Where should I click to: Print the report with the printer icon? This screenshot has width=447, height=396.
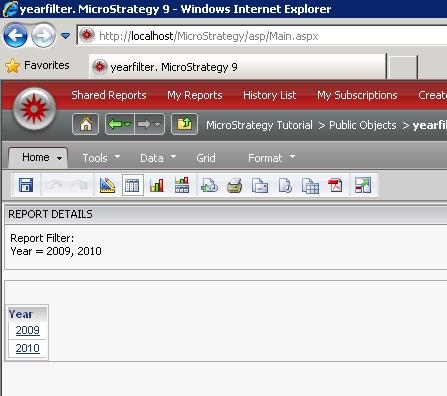point(235,185)
